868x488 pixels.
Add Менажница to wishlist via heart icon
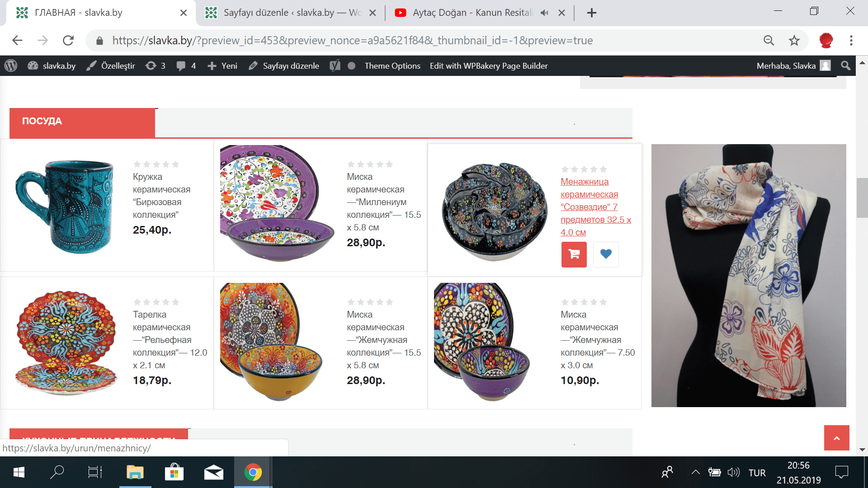pos(606,254)
